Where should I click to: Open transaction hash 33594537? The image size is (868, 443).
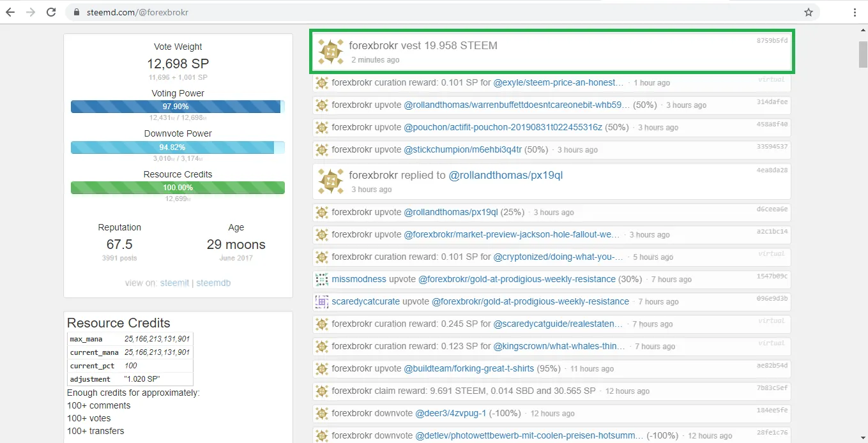(x=772, y=146)
